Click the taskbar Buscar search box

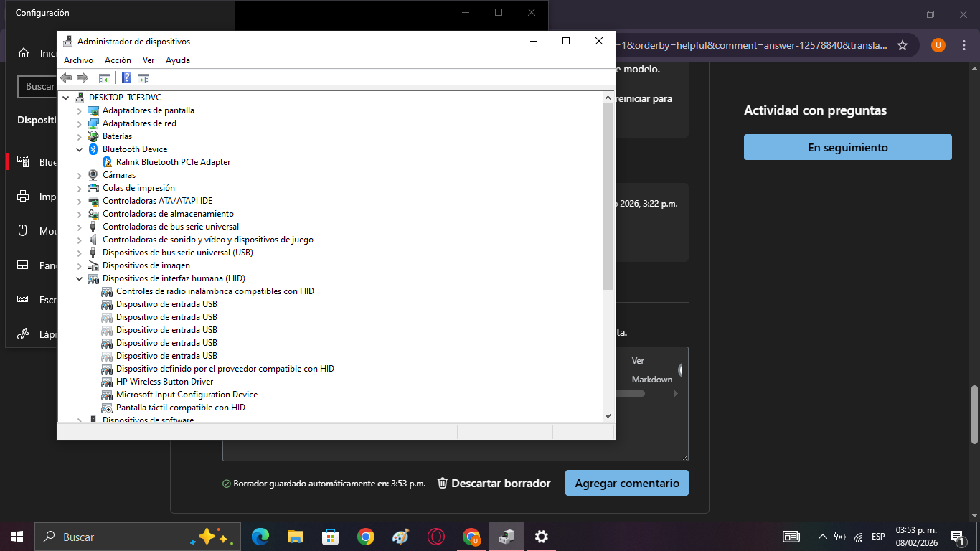click(136, 537)
